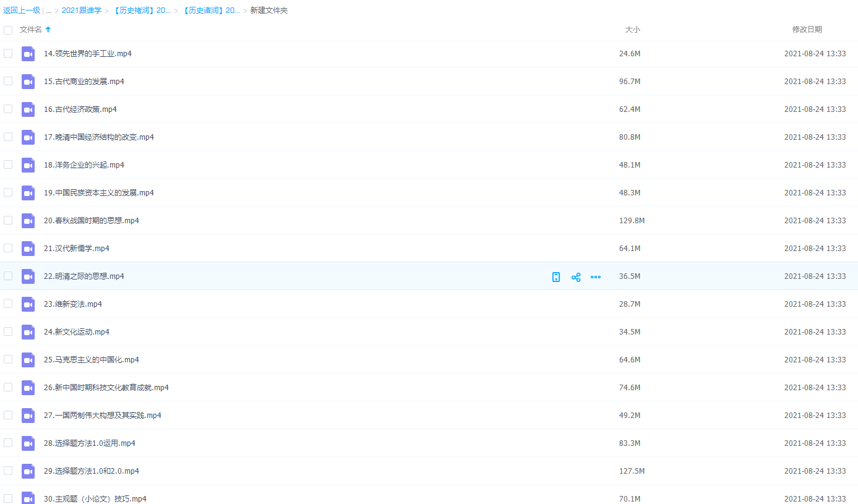858x504 pixels.
Task: Click the send-to-phone icon on row 22
Action: [x=556, y=277]
